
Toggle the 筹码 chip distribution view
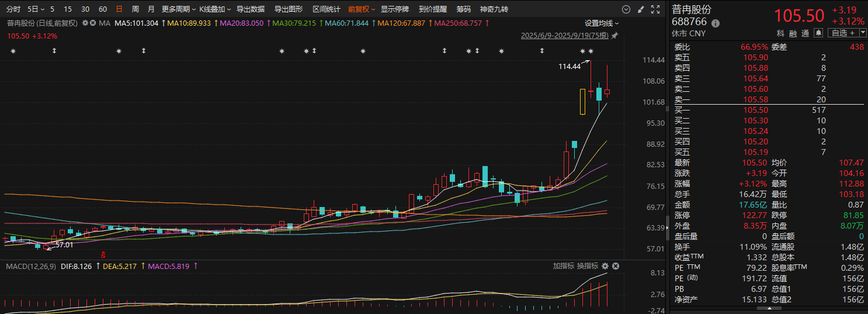coord(463,9)
